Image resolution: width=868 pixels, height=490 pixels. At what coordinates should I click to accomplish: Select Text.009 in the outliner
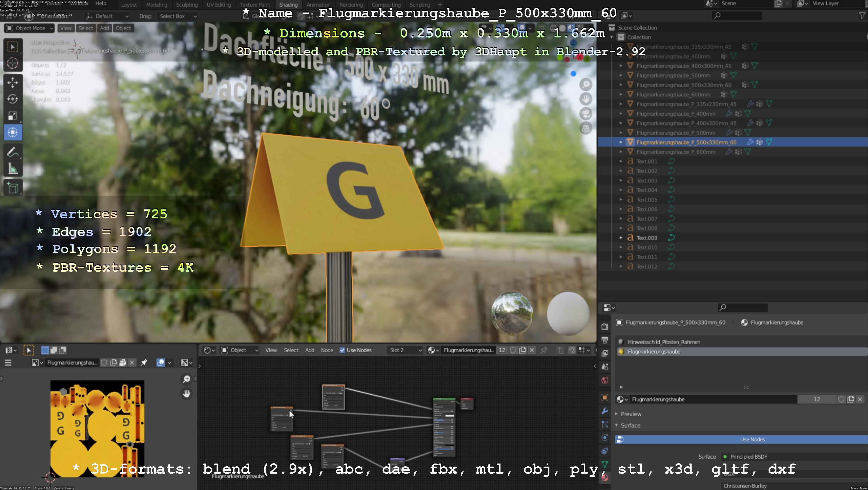coord(647,238)
